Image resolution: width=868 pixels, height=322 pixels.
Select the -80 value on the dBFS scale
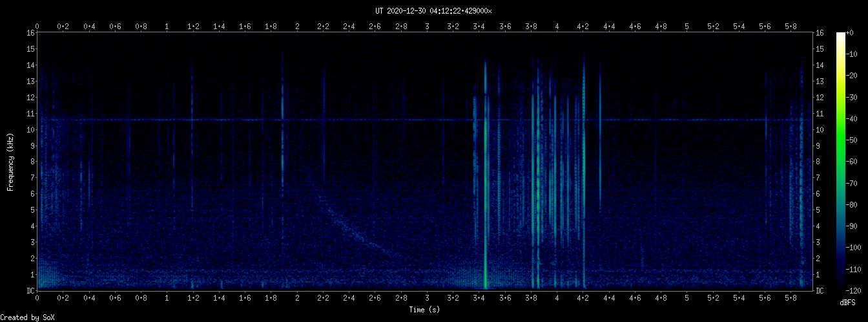(853, 205)
